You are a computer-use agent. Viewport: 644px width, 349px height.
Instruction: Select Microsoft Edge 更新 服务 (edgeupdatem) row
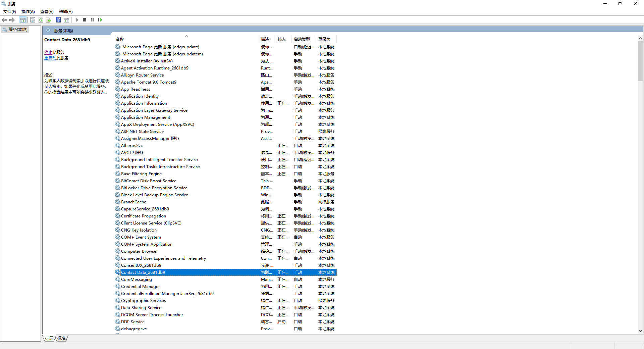[225, 54]
